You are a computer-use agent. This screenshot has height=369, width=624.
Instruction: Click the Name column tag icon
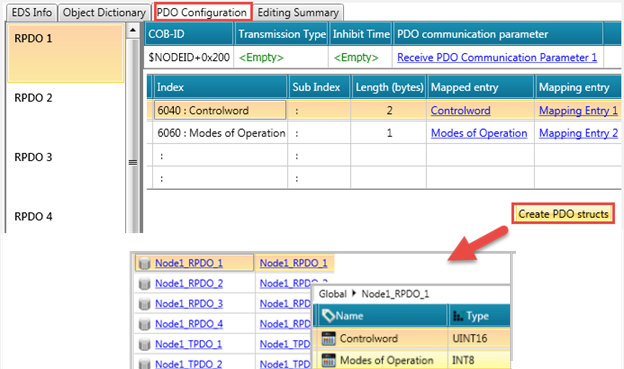click(x=328, y=316)
